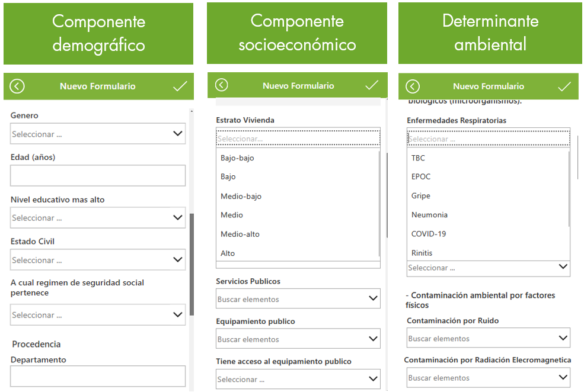Click the Edad (años) input field

pos(98,176)
